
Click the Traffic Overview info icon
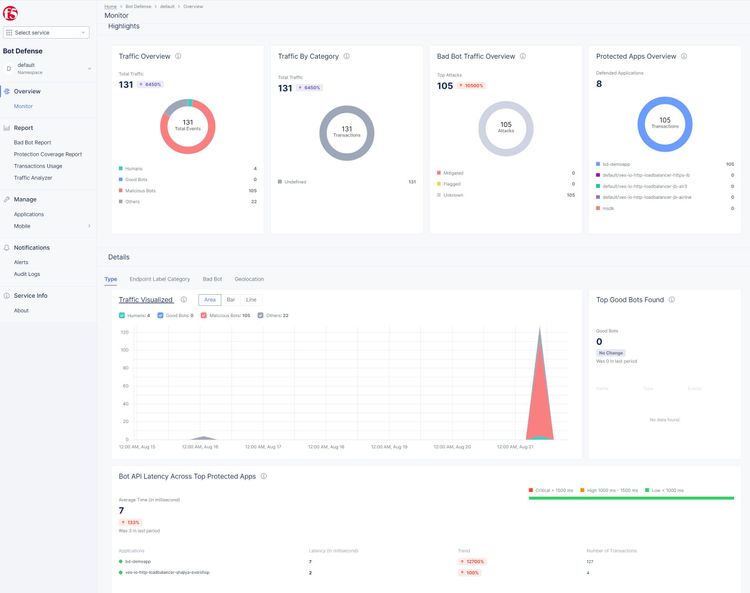click(x=178, y=57)
